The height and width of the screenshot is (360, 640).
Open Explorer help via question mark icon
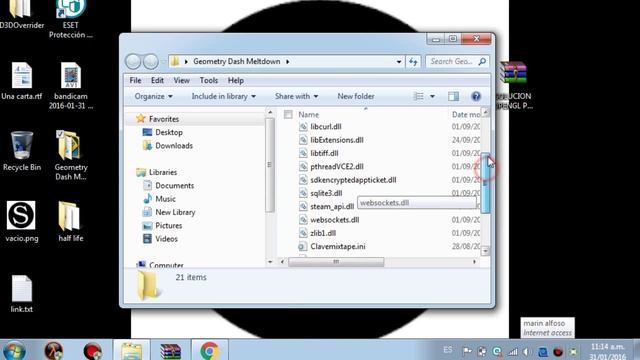[x=476, y=96]
